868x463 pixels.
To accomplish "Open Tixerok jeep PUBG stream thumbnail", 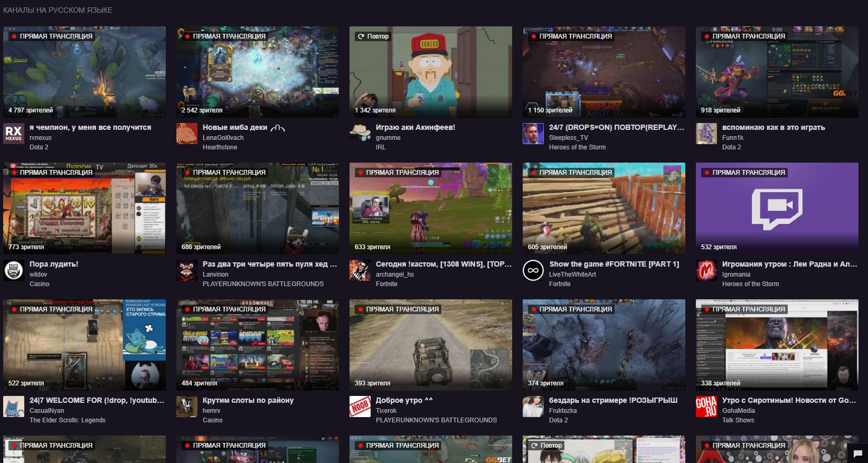I will (431, 345).
